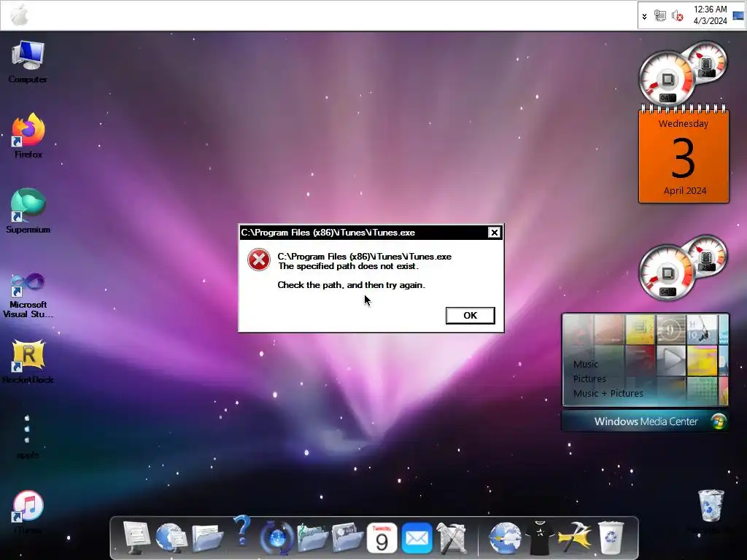Launch the blue Mail envelope dock icon
The image size is (747, 560).
[x=417, y=538]
